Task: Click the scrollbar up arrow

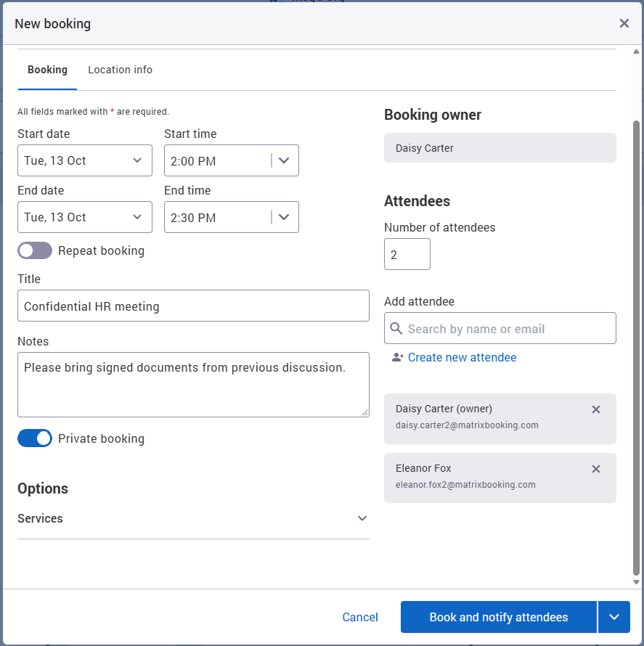Action: (636, 52)
